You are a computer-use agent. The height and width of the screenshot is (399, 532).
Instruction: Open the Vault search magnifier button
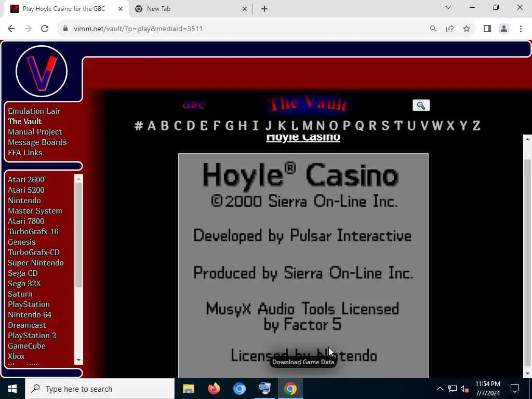coord(421,105)
